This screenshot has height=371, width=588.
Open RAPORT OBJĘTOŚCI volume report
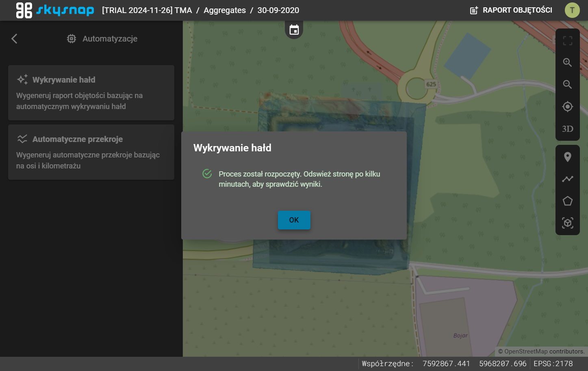point(511,10)
